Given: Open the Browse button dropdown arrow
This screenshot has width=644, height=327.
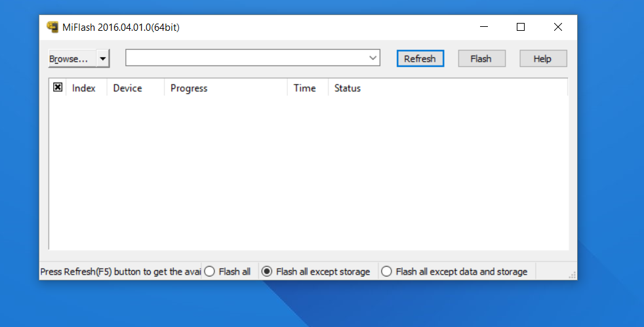Looking at the screenshot, I should (x=103, y=58).
